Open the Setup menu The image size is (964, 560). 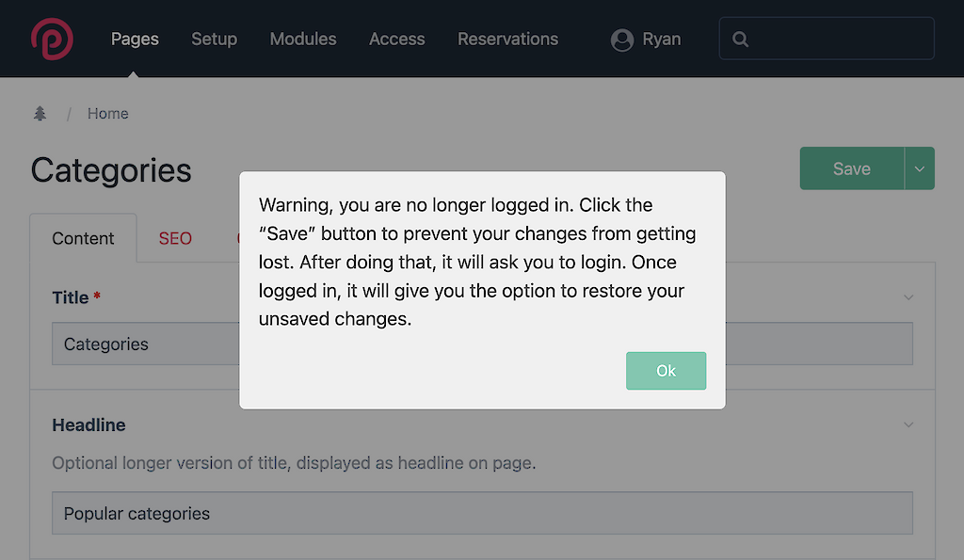coord(214,40)
